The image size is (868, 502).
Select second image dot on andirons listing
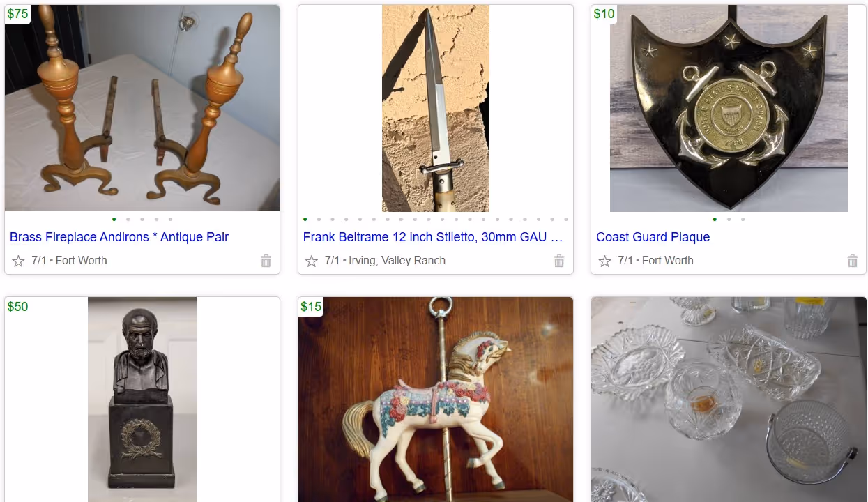tap(128, 219)
